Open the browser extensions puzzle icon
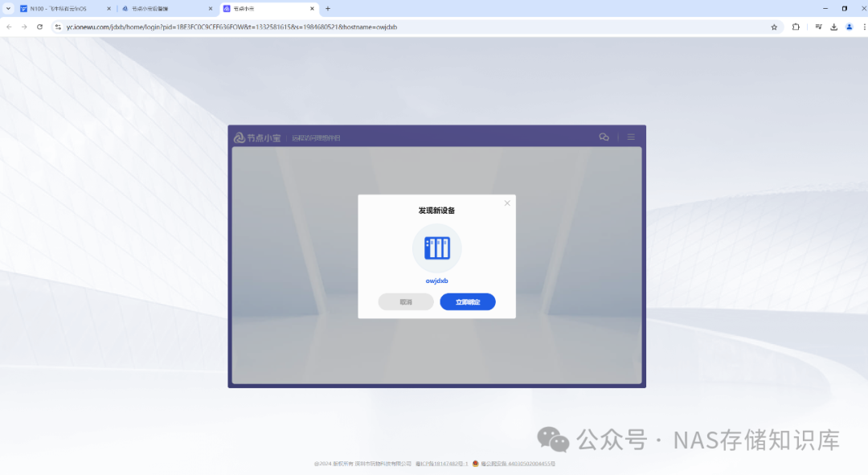The width and height of the screenshot is (868, 475). coord(796,27)
